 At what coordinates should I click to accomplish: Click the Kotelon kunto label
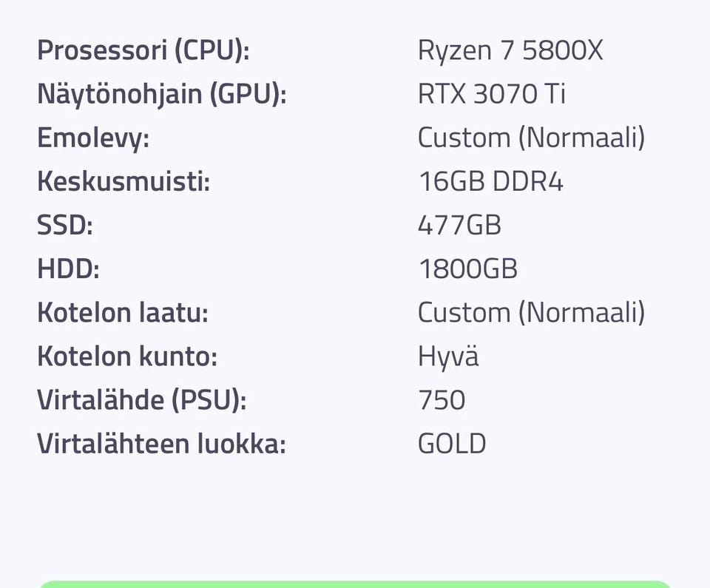pyautogui.click(x=127, y=356)
